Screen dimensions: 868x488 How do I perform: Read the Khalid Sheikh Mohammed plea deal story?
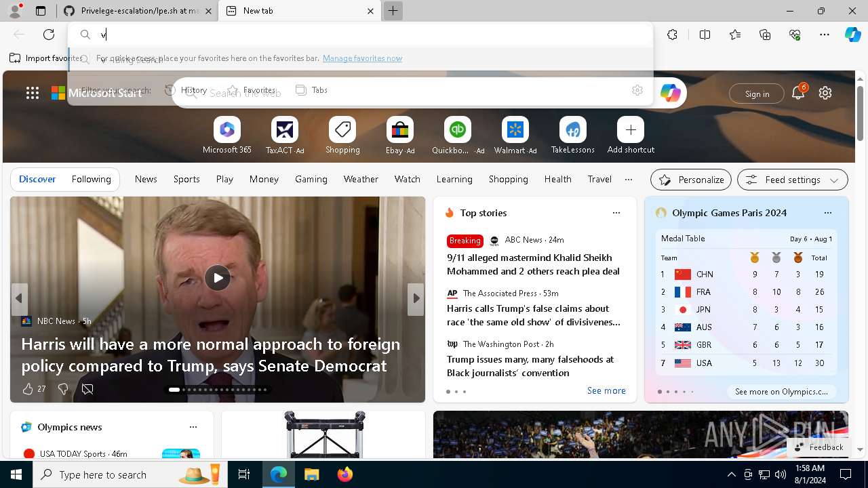tap(533, 264)
